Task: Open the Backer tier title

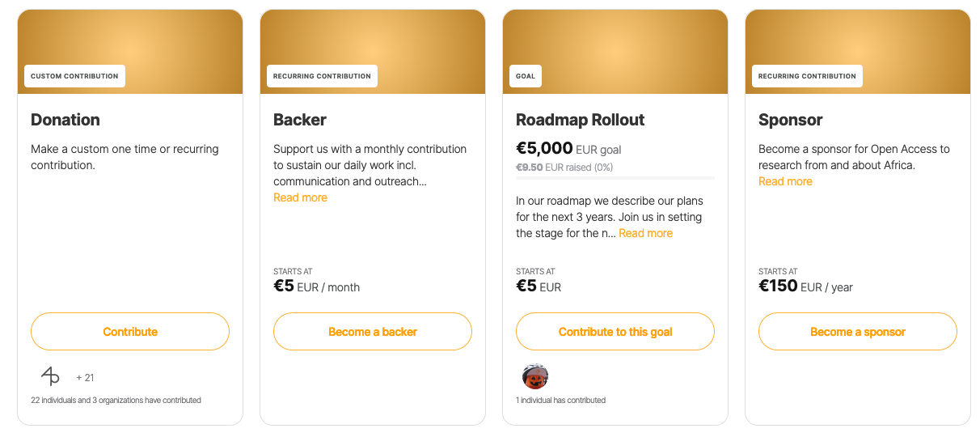Action: point(300,120)
